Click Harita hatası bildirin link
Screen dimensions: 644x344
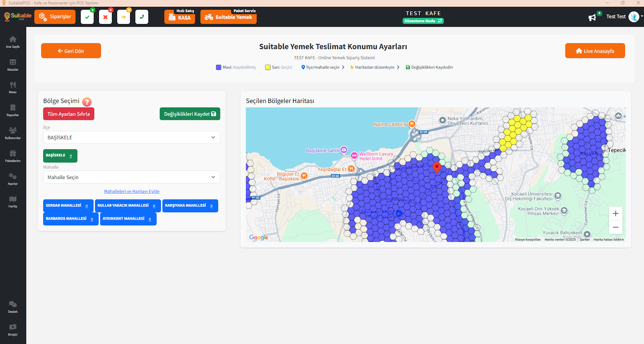[x=609, y=239]
